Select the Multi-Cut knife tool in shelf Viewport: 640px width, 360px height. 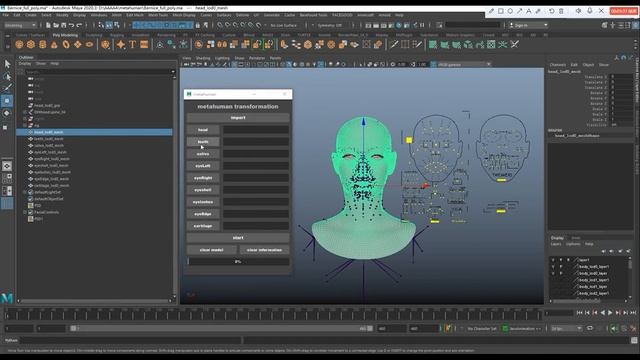393,44
